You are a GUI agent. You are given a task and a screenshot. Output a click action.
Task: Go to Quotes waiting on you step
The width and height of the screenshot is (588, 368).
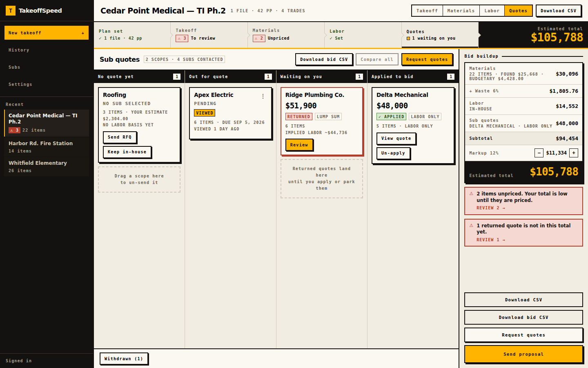(440, 35)
